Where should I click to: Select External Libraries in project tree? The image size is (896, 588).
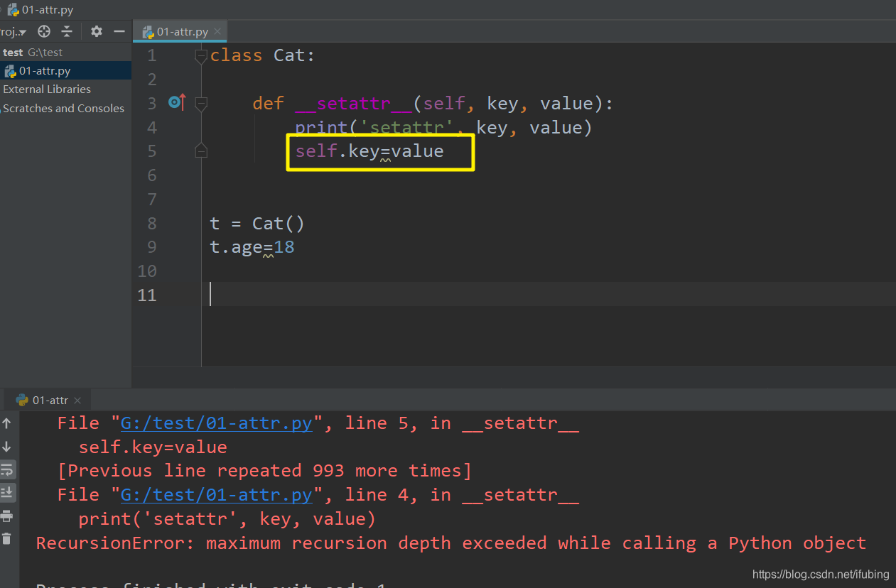point(47,89)
